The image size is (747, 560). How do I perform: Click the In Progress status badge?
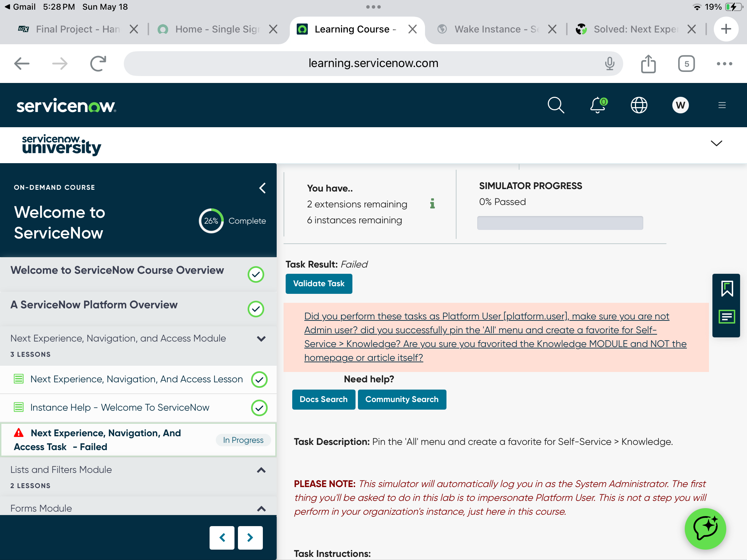pyautogui.click(x=243, y=440)
